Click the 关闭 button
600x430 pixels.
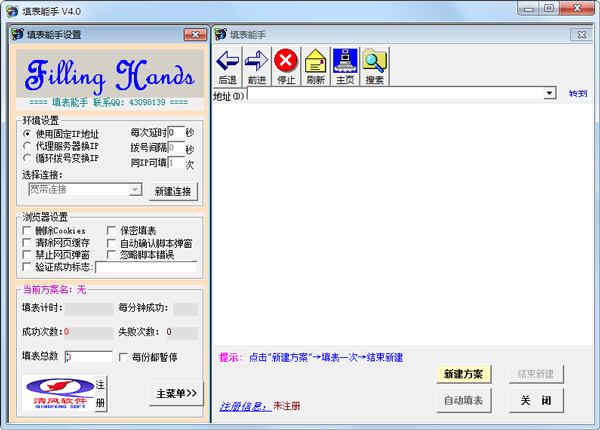click(536, 401)
